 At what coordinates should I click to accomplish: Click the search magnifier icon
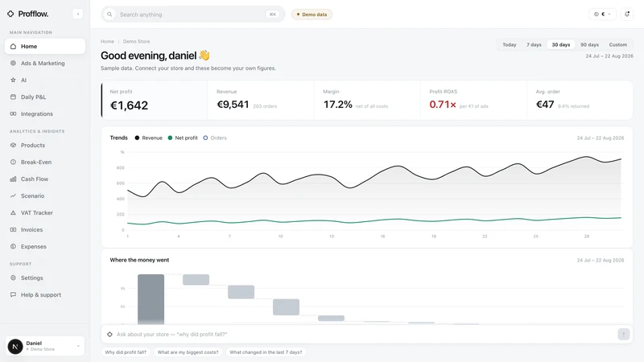coord(109,14)
